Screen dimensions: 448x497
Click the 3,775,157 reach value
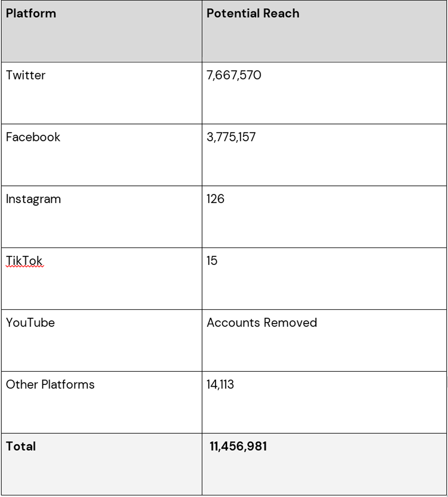(231, 137)
